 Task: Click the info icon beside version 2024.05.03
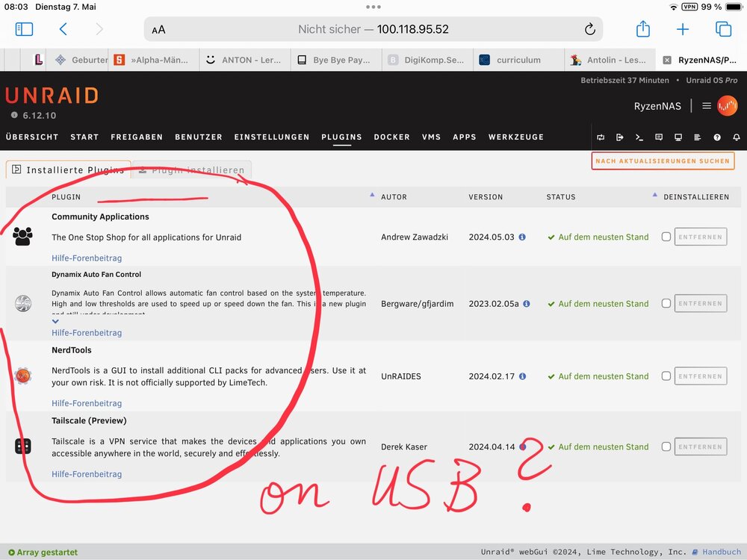(x=522, y=237)
